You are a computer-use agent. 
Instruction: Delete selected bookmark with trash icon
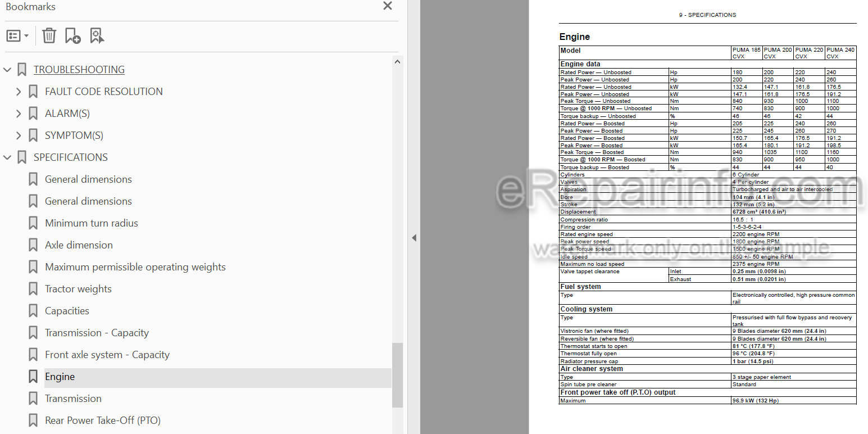pos(49,36)
